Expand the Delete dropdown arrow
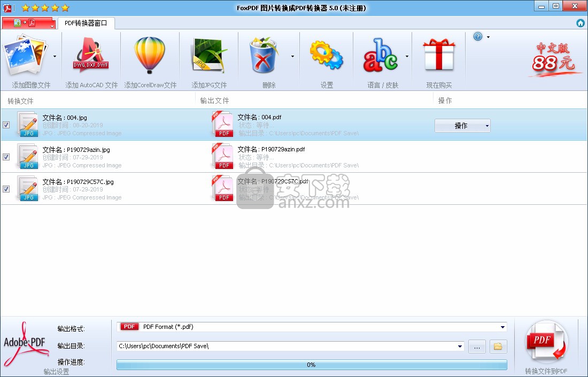The image size is (588, 377). [292, 56]
